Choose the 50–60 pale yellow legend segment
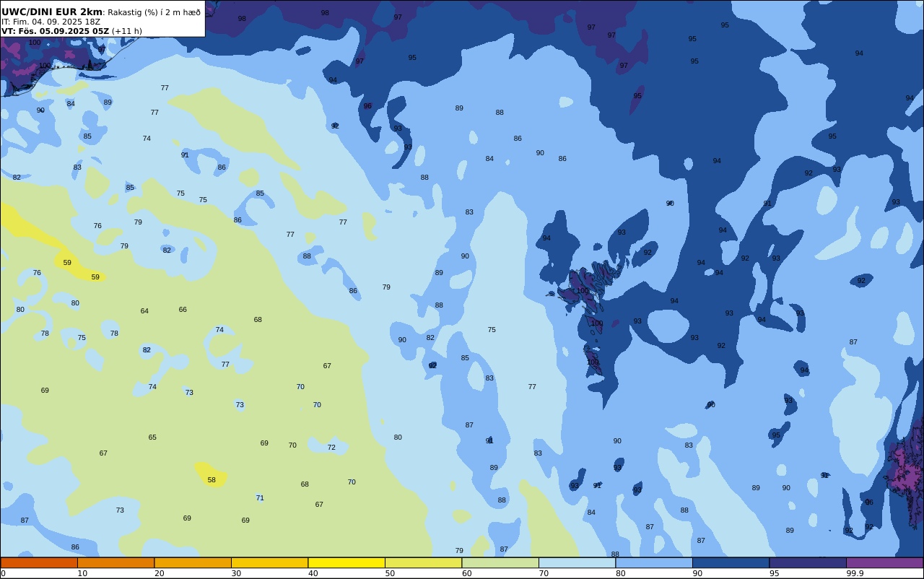Screen dimensions: 924x579 click(x=423, y=562)
